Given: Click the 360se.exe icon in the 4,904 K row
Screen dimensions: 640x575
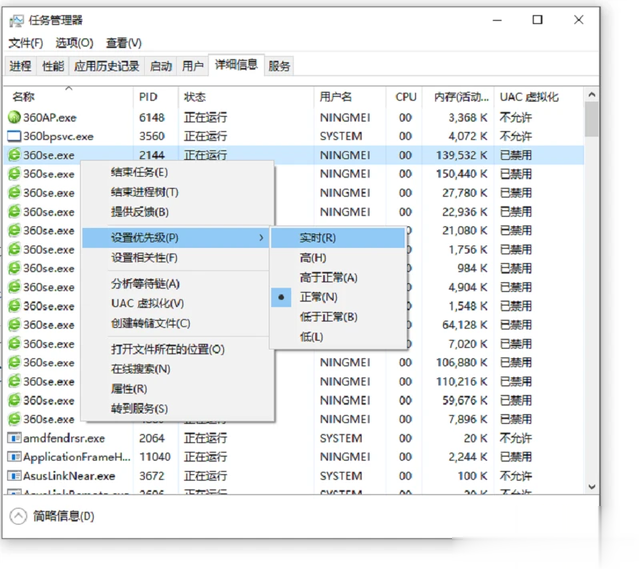Looking at the screenshot, I should point(14,287).
